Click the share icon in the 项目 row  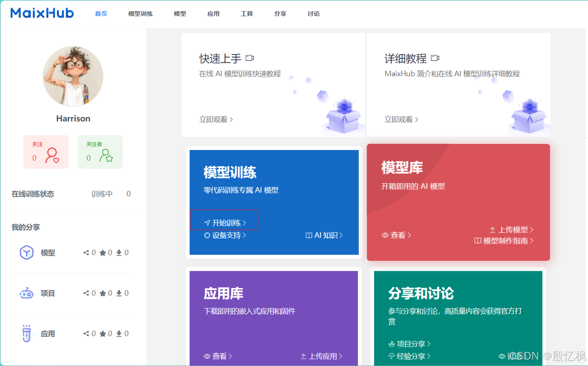pyautogui.click(x=86, y=293)
